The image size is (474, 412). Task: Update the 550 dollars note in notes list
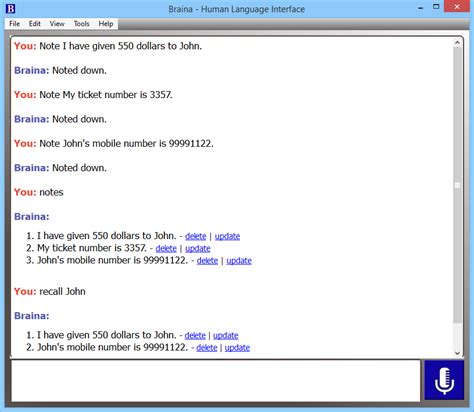(227, 236)
